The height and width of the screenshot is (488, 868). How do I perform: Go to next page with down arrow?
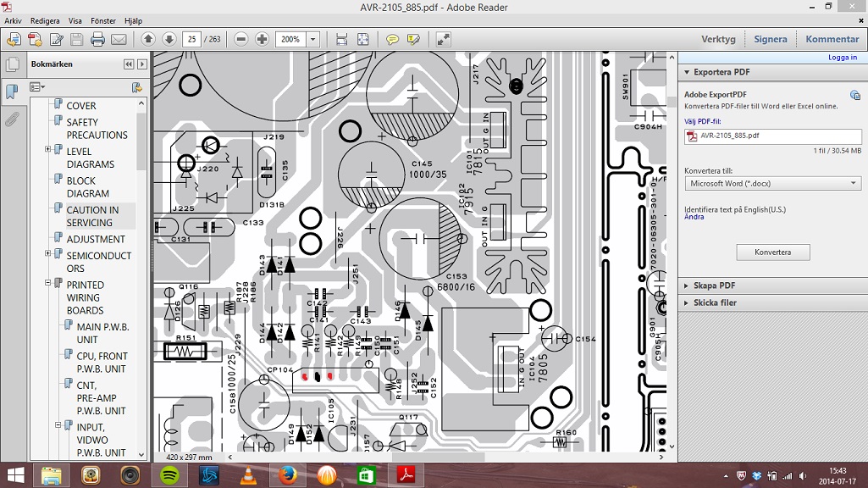tap(169, 39)
